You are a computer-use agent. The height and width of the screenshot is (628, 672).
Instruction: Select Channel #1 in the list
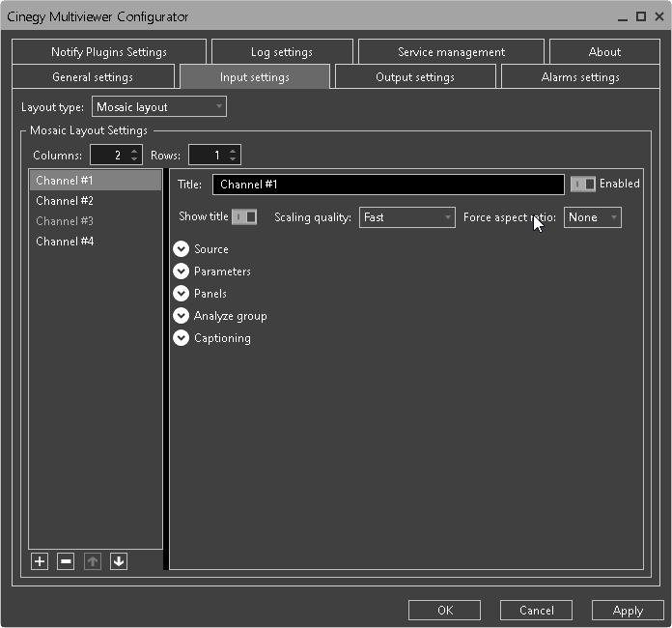[96, 180]
